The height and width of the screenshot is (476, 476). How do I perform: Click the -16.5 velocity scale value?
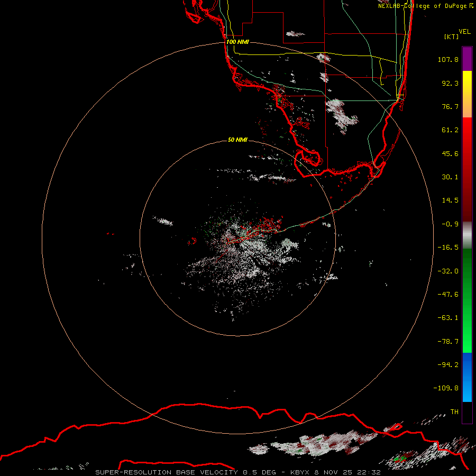click(x=448, y=248)
